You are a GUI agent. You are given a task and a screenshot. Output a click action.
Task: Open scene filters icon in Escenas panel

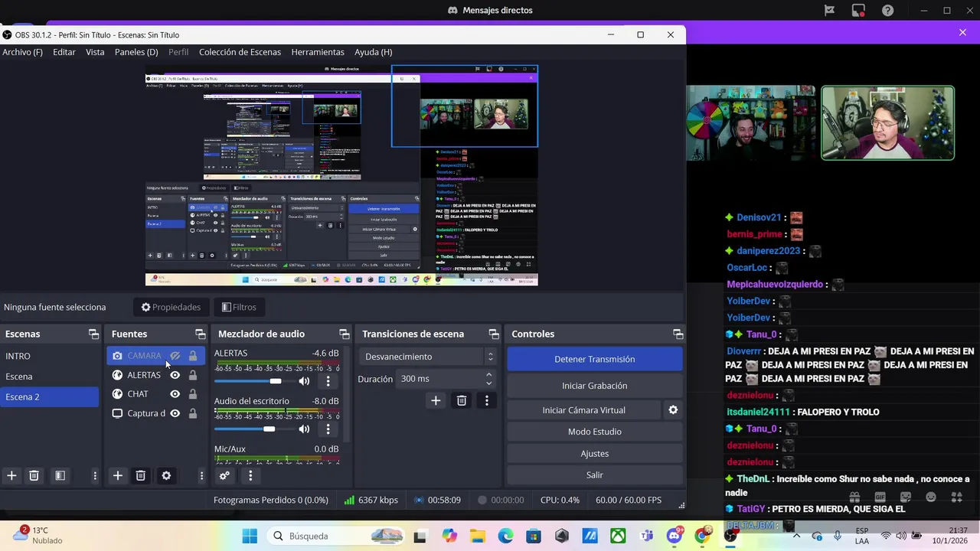pyautogui.click(x=60, y=475)
